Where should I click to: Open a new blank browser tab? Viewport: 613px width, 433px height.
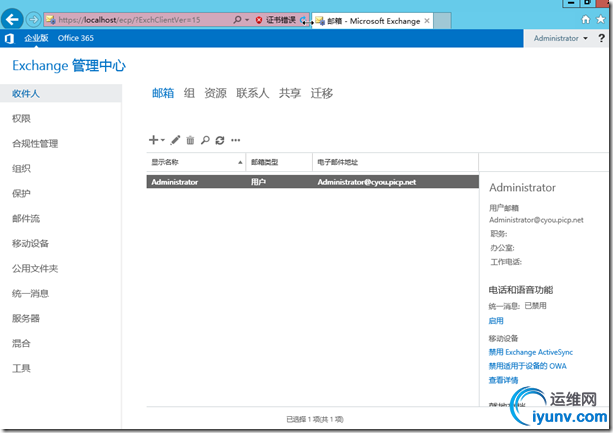pos(442,21)
